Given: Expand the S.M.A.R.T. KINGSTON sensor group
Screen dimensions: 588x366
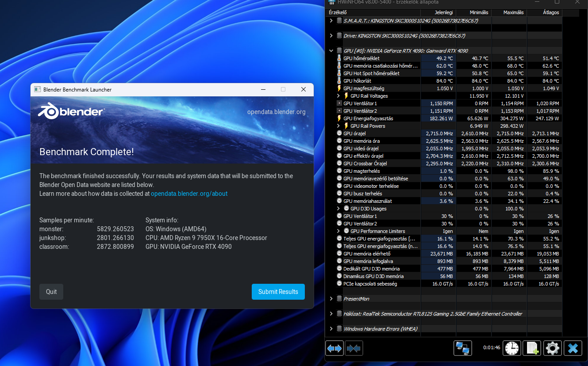Looking at the screenshot, I should 331,20.
